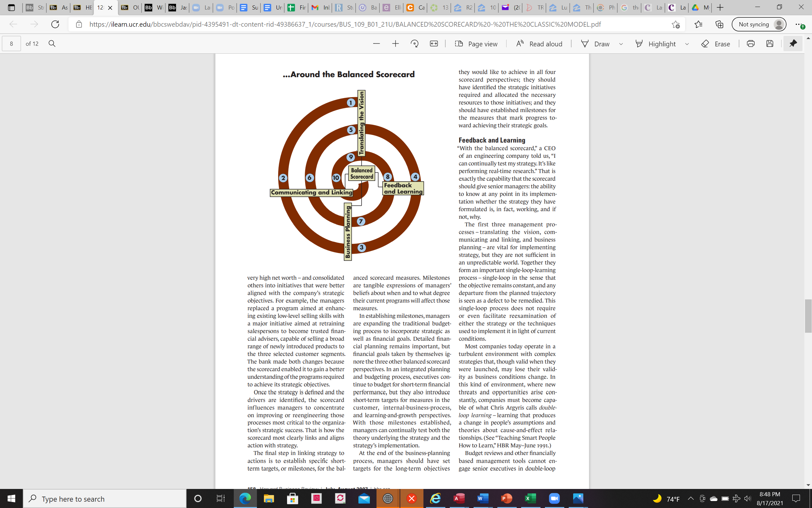
Task: Open PowerPoint from taskbar
Action: pyautogui.click(x=507, y=498)
